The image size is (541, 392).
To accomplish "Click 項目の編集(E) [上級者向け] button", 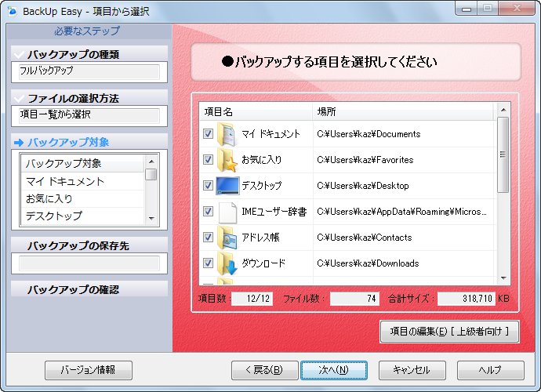I will (449, 332).
